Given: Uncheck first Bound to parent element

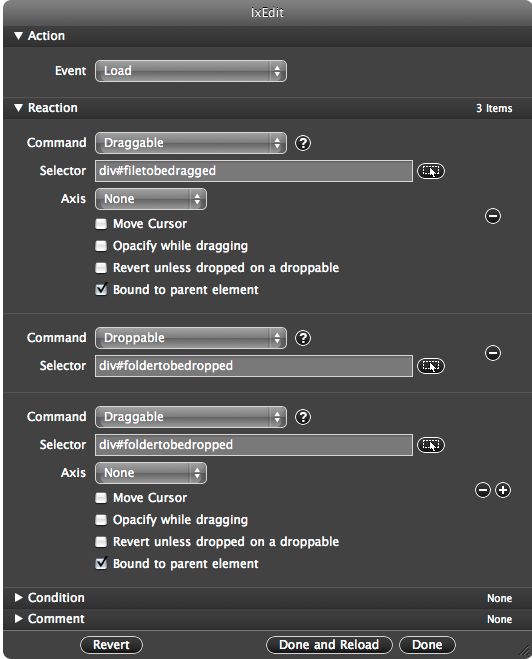Looking at the screenshot, I should pyautogui.click(x=101, y=290).
